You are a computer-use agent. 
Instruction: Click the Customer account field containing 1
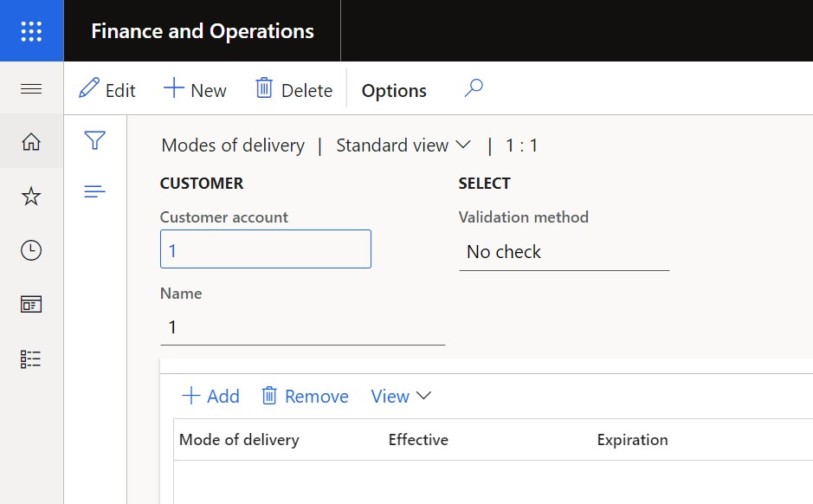pos(265,249)
